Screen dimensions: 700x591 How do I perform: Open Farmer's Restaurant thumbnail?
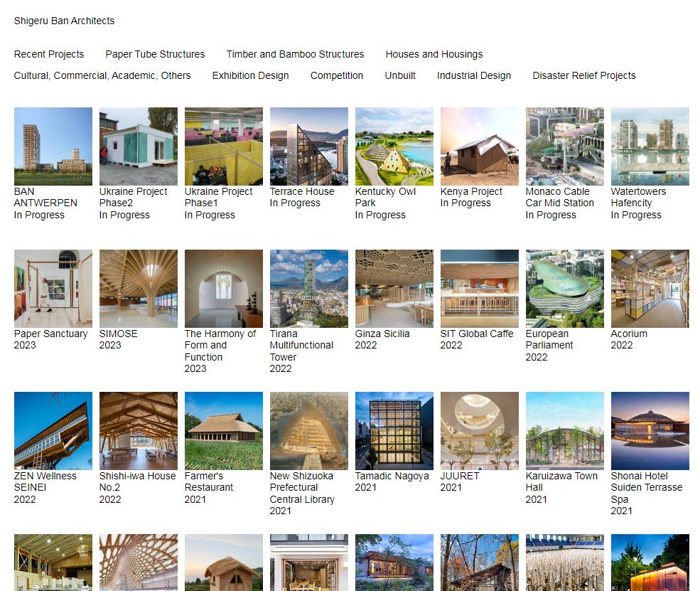[224, 431]
